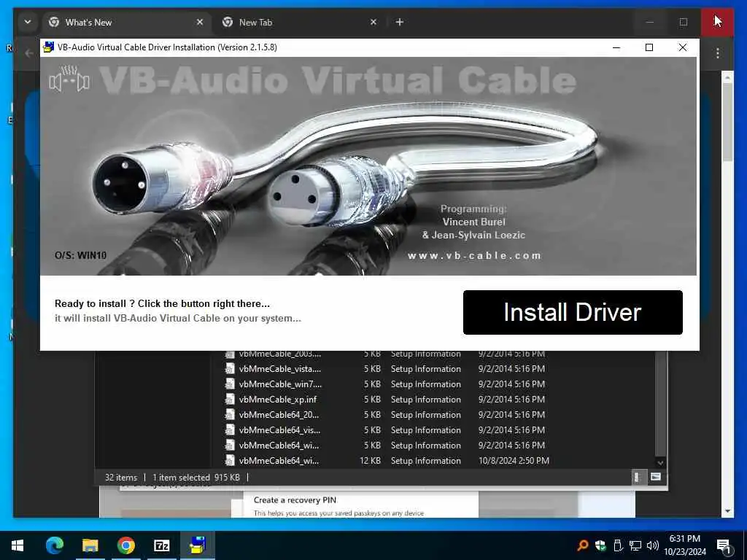Screen dimensions: 747x560
Task: Open 7-Zip from the taskbar
Action: (x=161, y=545)
